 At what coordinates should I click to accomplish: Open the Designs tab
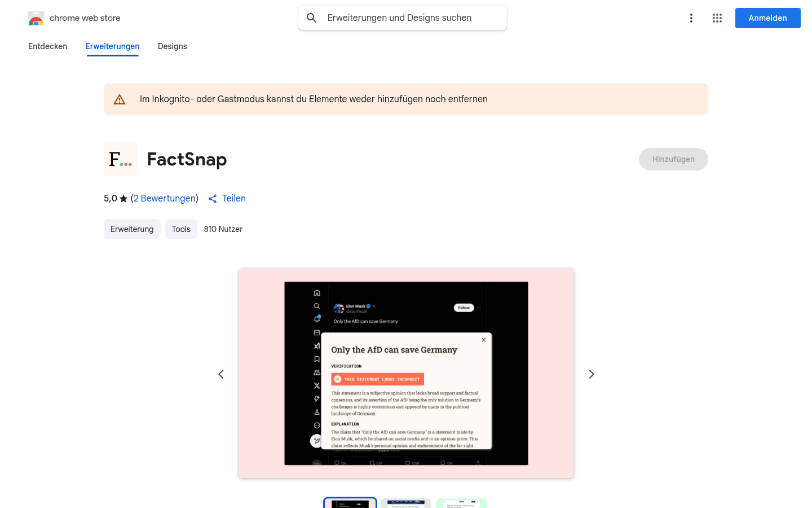[173, 46]
